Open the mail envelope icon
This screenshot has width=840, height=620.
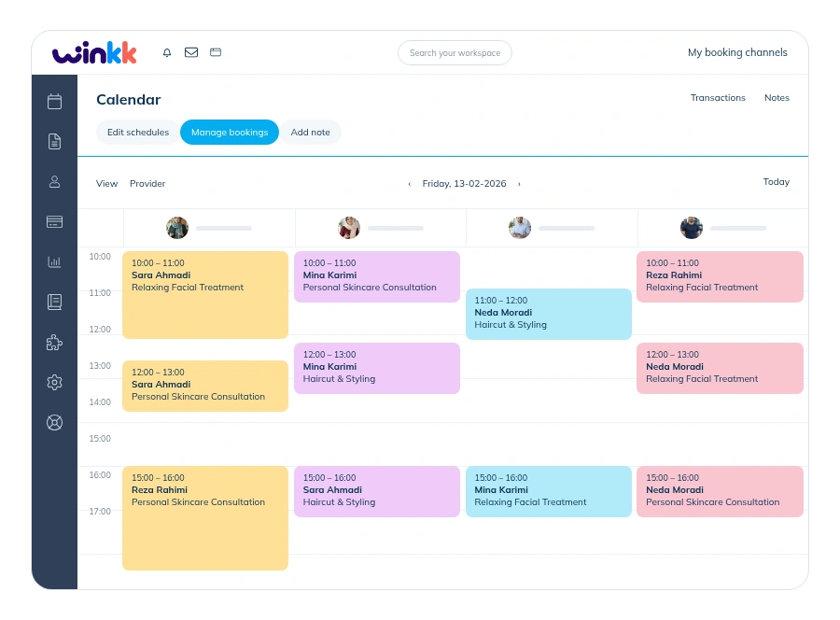(191, 52)
